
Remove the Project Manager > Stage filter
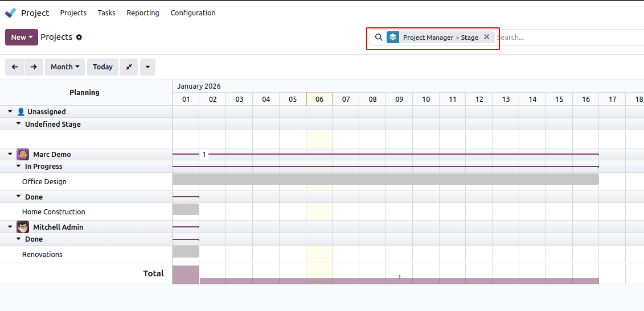[x=487, y=37]
